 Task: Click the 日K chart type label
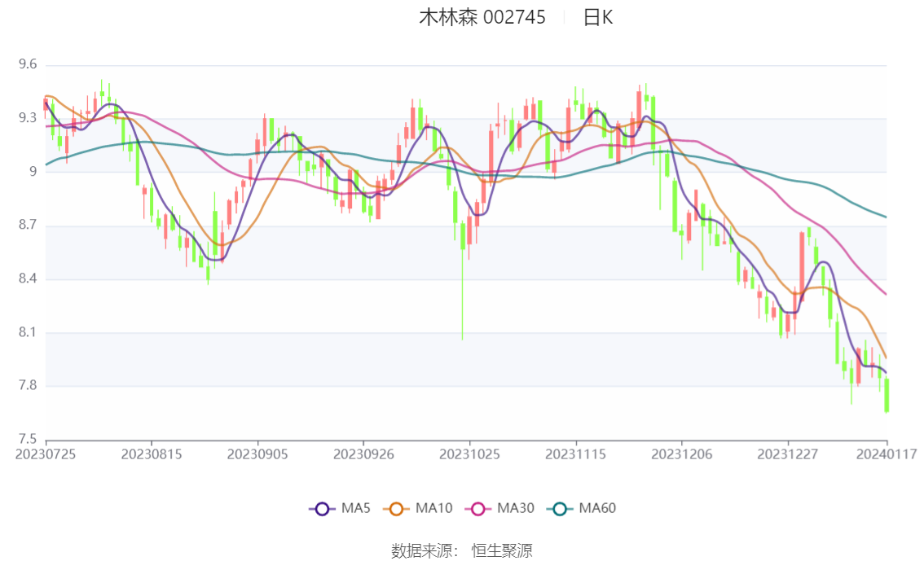tap(598, 18)
